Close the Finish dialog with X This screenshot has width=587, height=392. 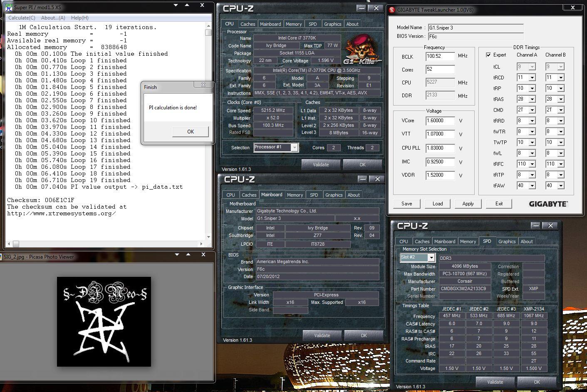[203, 85]
